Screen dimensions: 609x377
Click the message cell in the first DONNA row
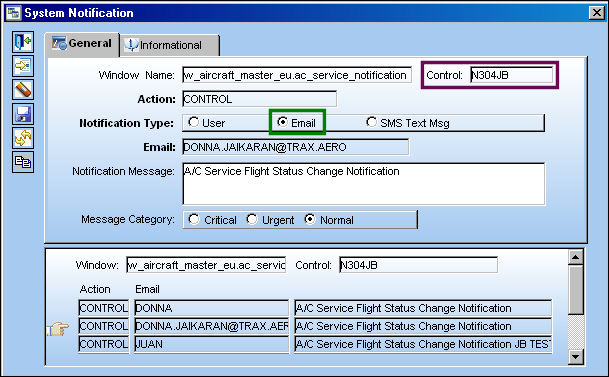pos(423,308)
